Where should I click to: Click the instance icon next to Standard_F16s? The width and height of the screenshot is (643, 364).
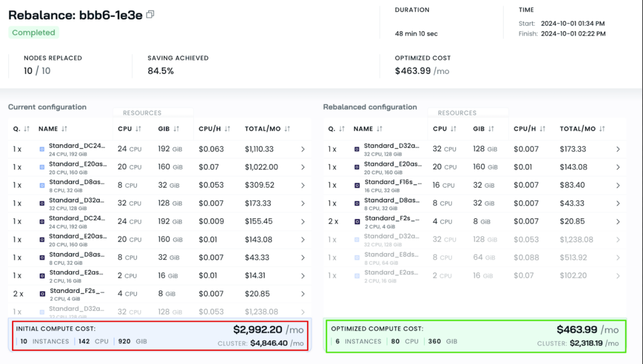(357, 186)
